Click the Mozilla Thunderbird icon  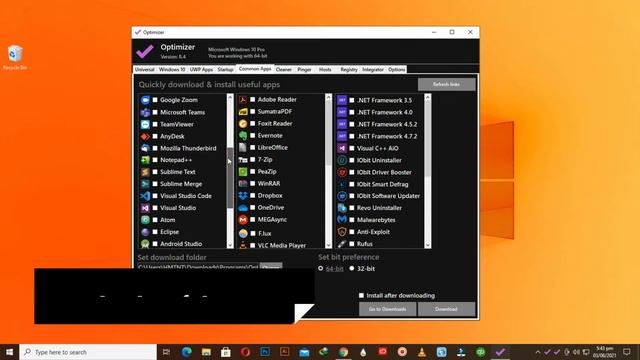[145, 148]
